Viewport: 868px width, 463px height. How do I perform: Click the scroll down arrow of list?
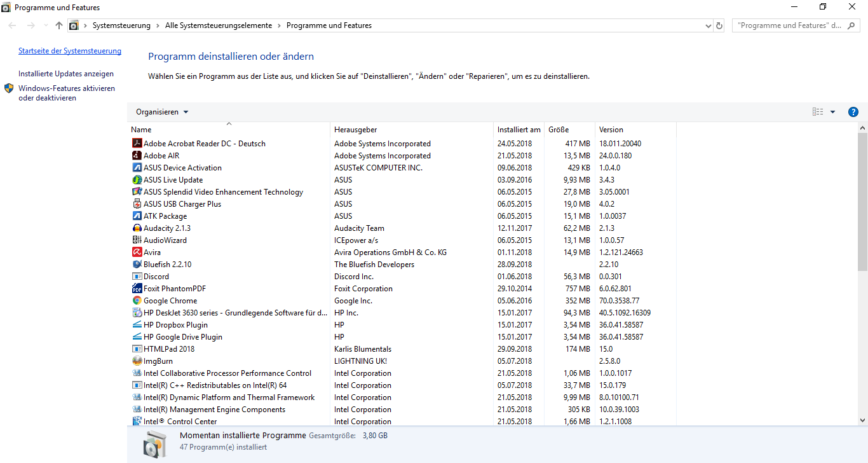pos(862,420)
